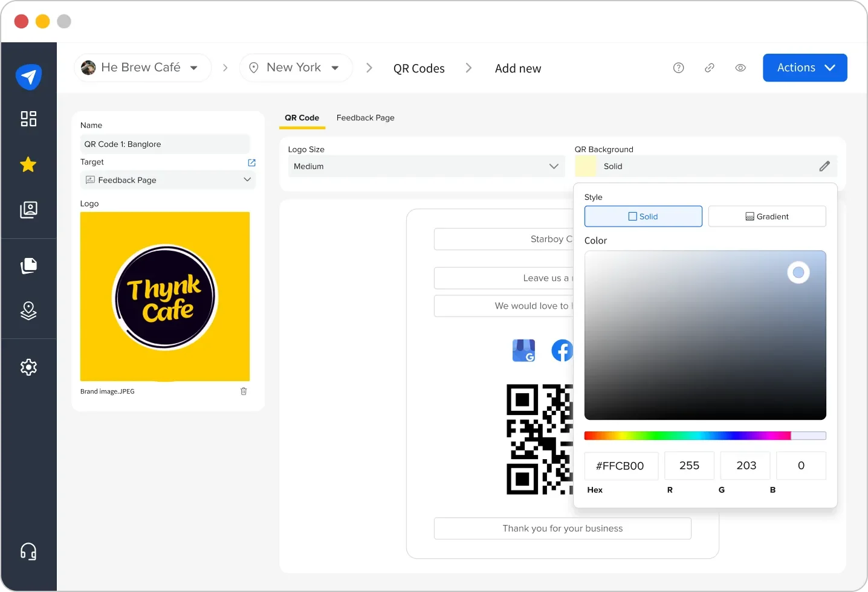Open the He Brew Café account dropdown
The image size is (868, 592).
(142, 67)
